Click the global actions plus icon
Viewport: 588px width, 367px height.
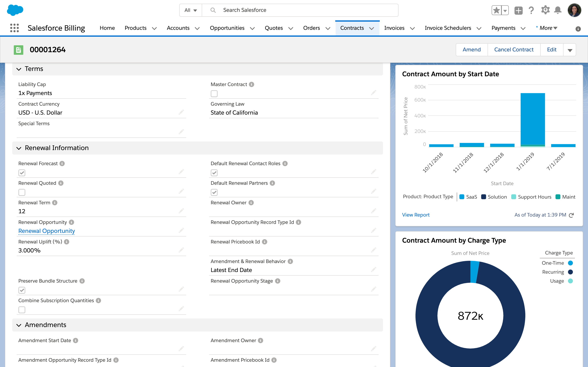pyautogui.click(x=518, y=10)
